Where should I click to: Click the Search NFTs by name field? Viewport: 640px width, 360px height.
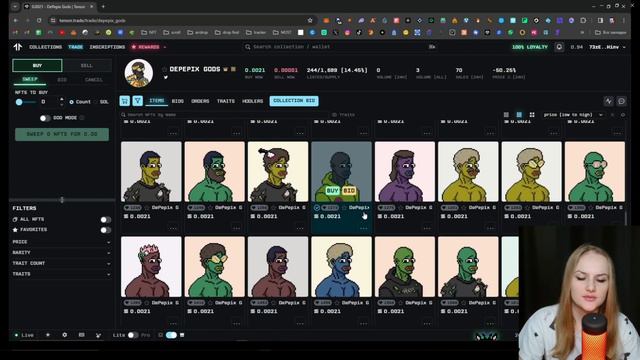pyautogui.click(x=224, y=115)
